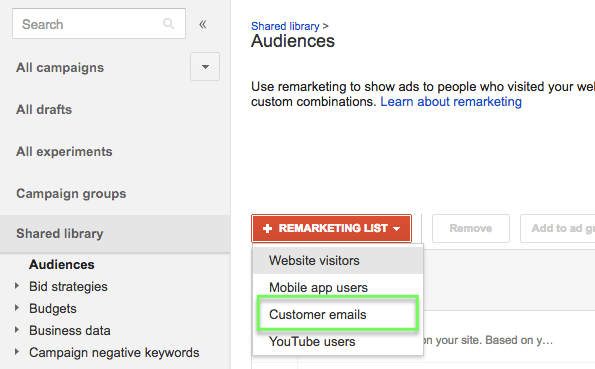Expand Campaign negative keywords arrow
This screenshot has height=369, width=595.
point(17,352)
